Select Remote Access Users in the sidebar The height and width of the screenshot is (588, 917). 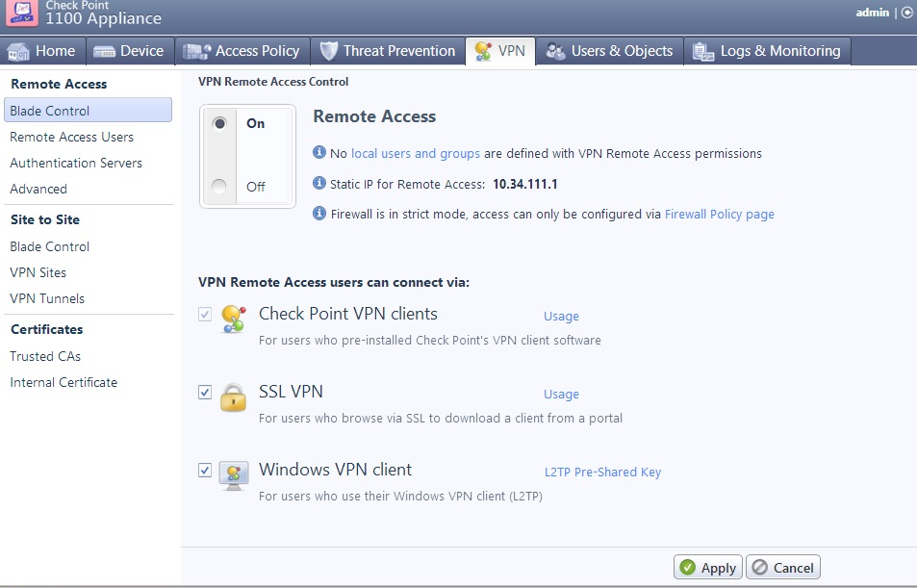[71, 137]
